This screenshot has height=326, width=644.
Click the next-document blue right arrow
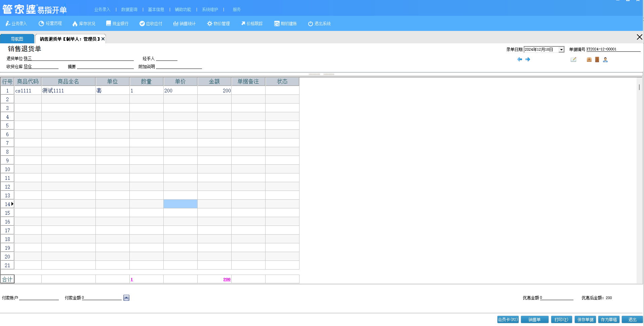click(x=528, y=59)
